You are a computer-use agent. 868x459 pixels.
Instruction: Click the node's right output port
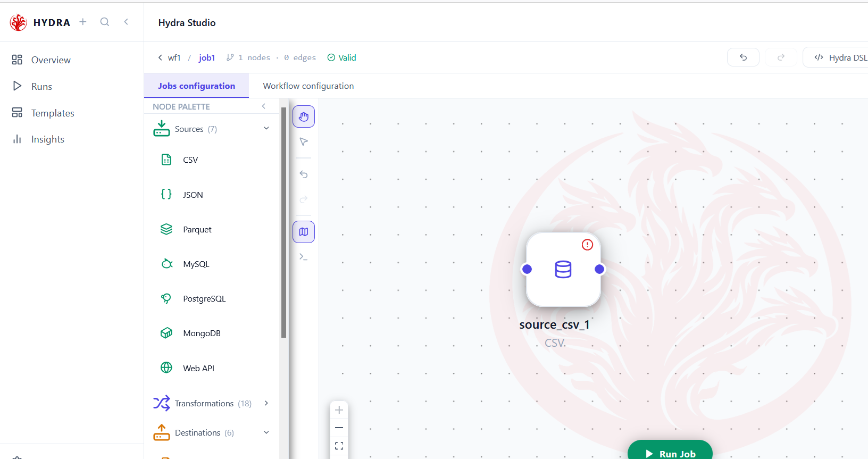[599, 269]
